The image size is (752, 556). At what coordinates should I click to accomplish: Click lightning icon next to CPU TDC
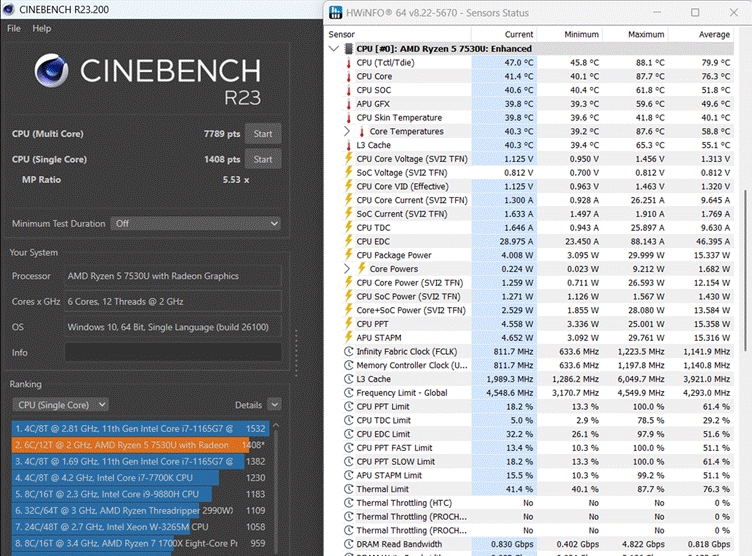tap(349, 227)
